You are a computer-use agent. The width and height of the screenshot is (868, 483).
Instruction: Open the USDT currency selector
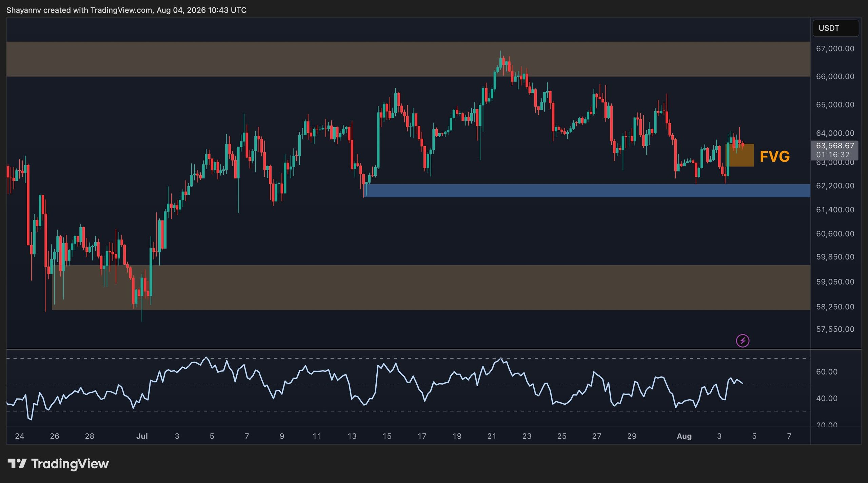click(835, 28)
